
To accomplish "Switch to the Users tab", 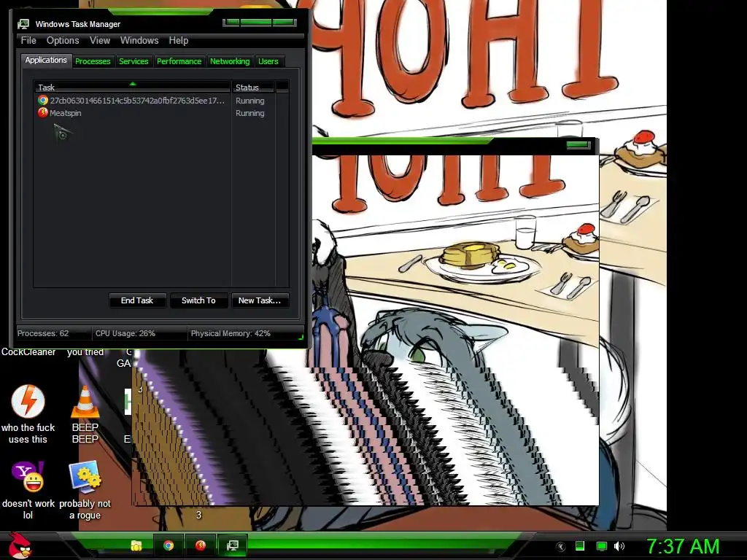I will point(268,61).
